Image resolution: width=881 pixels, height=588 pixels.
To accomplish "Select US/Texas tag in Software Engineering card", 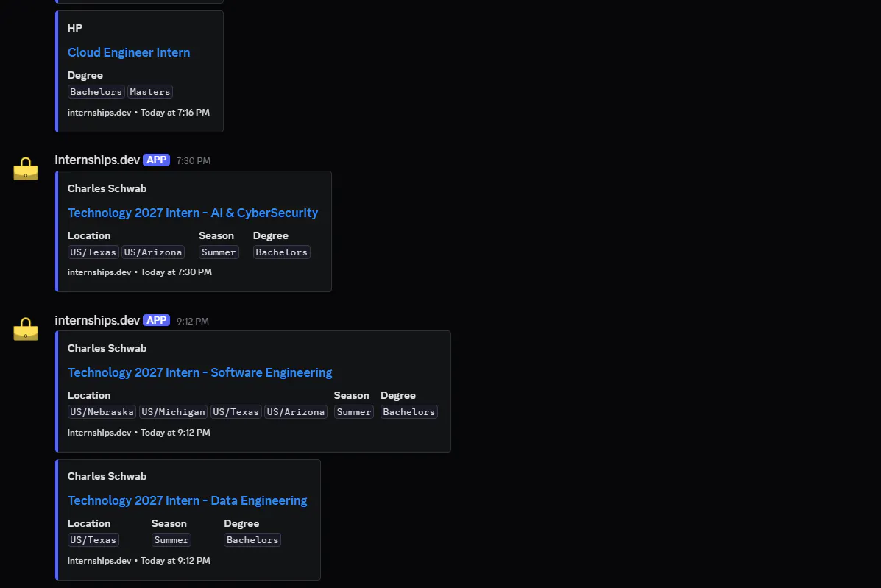I will point(236,411).
